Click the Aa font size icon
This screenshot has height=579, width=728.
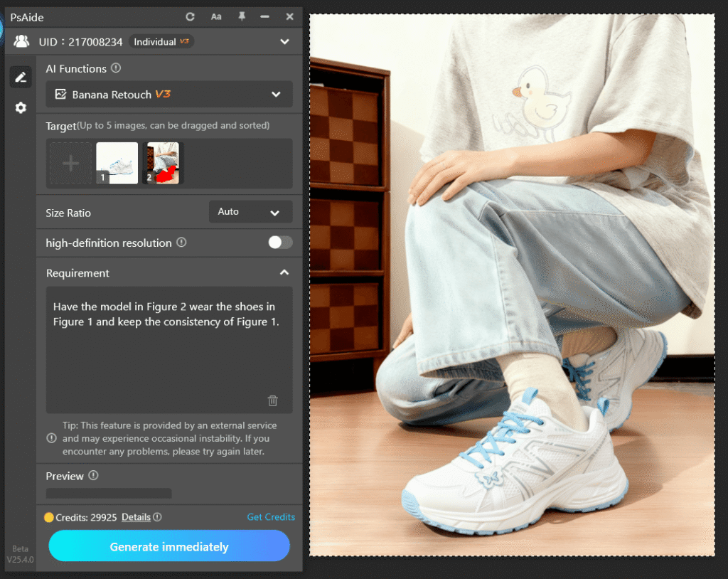point(216,16)
